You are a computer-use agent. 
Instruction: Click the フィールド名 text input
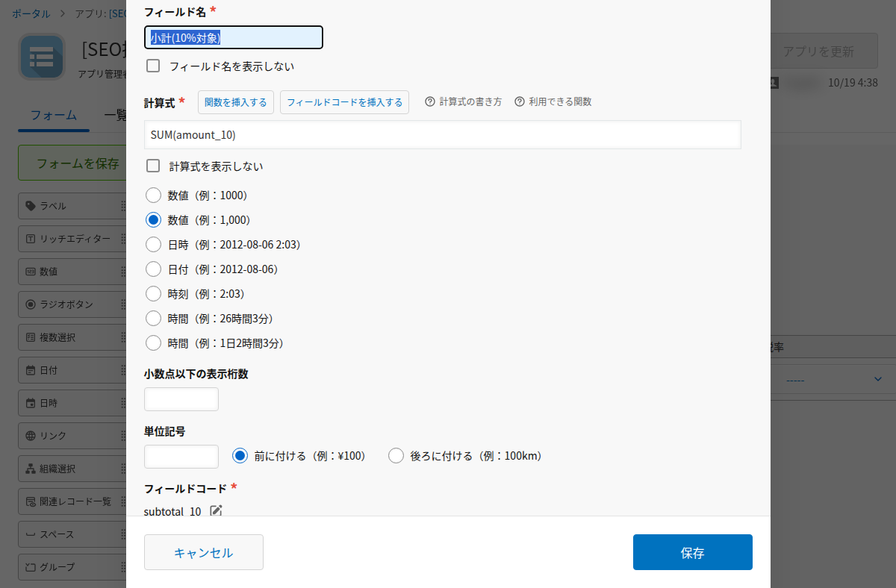(234, 37)
